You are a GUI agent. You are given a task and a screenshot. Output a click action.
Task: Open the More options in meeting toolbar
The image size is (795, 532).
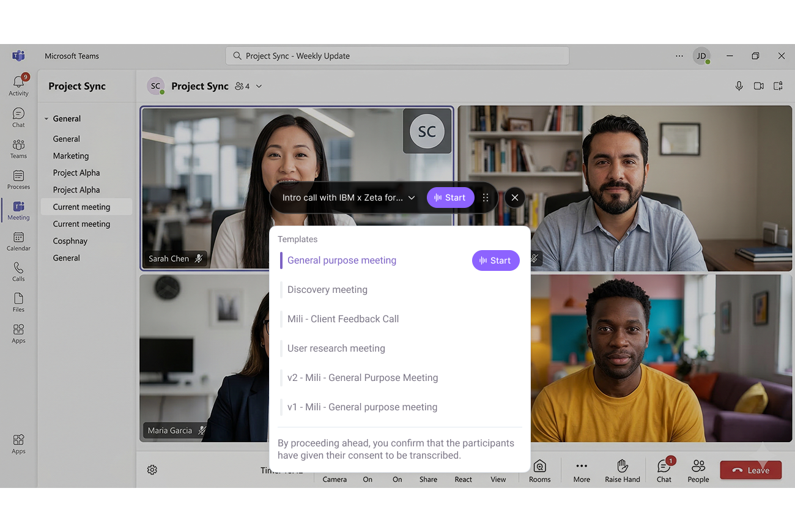pyautogui.click(x=582, y=471)
